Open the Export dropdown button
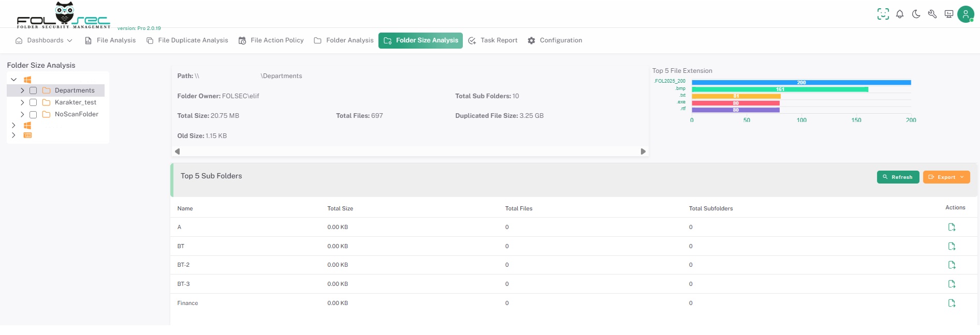Image resolution: width=980 pixels, height=335 pixels. coord(946,177)
